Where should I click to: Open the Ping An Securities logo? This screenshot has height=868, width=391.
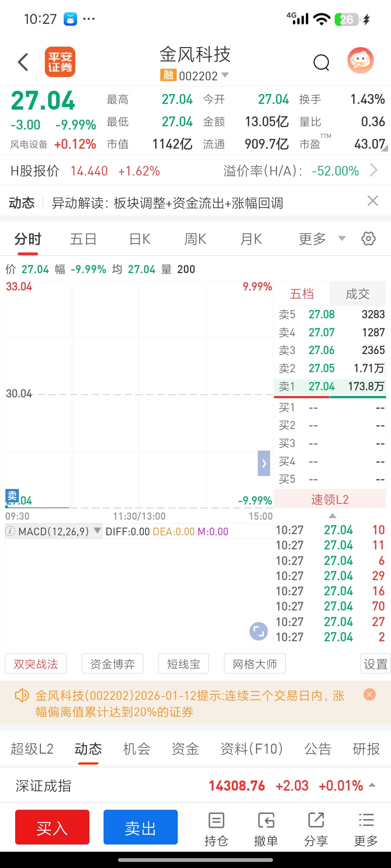point(60,62)
